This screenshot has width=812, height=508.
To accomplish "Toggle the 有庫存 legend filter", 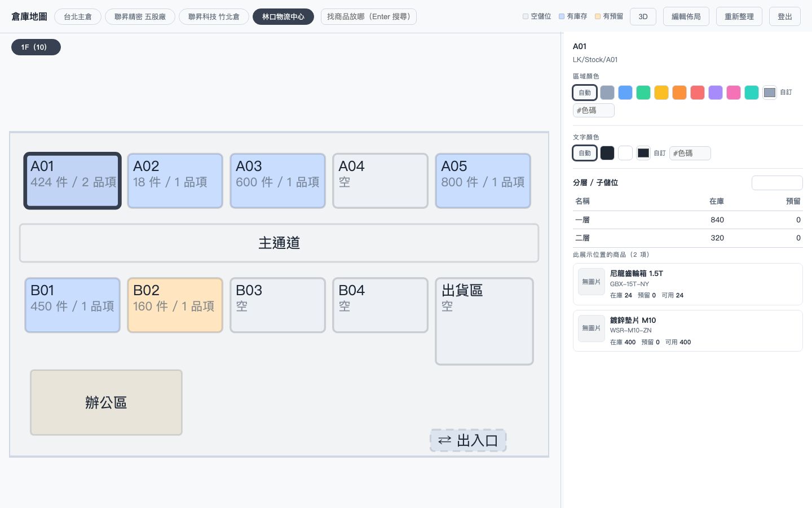I will click(573, 16).
